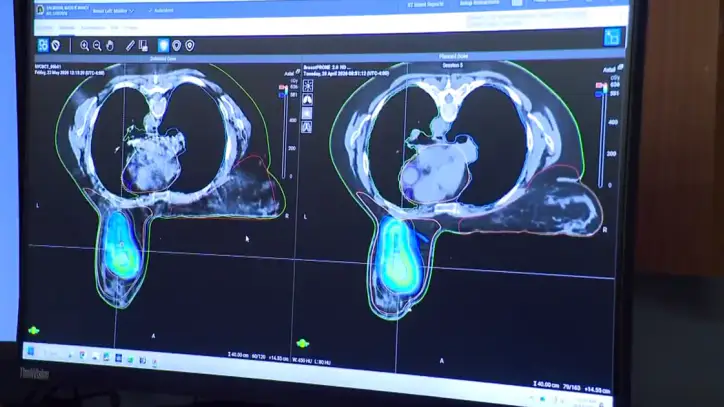Select the top preset icon in Planned Dose view

[x=308, y=85]
